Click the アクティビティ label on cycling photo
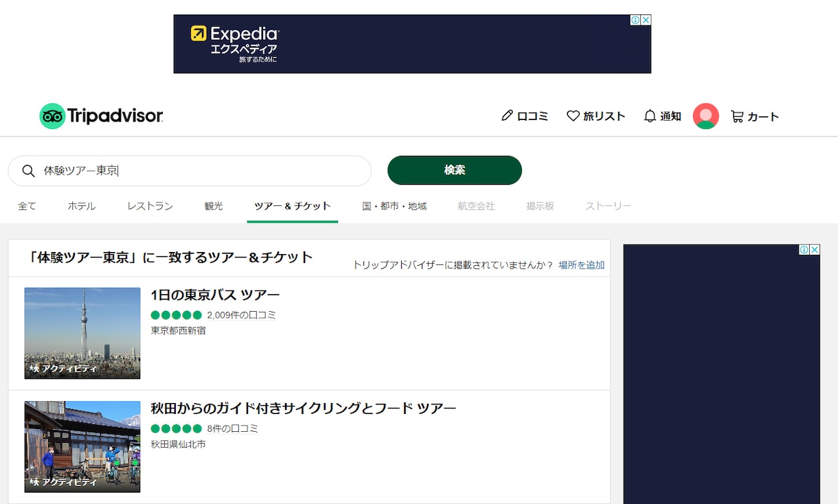 point(63,482)
